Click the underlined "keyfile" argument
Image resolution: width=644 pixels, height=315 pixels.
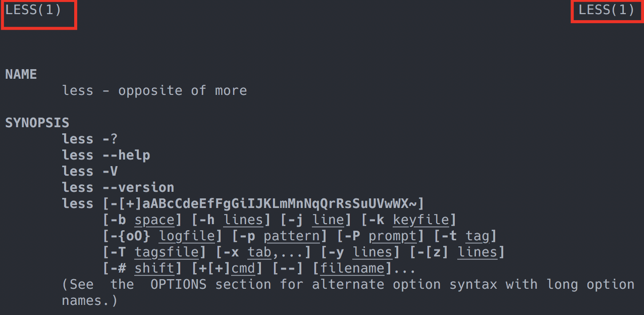tap(420, 220)
